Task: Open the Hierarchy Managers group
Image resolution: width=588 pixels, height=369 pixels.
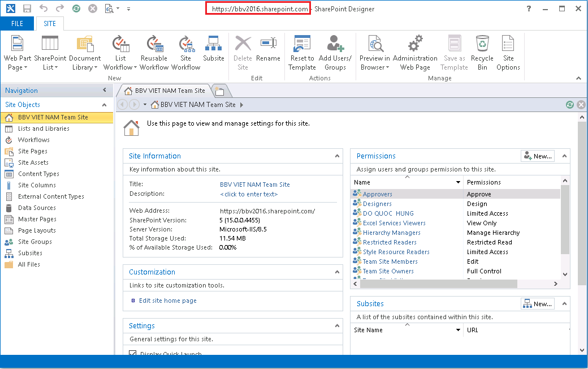Action: pyautogui.click(x=391, y=233)
